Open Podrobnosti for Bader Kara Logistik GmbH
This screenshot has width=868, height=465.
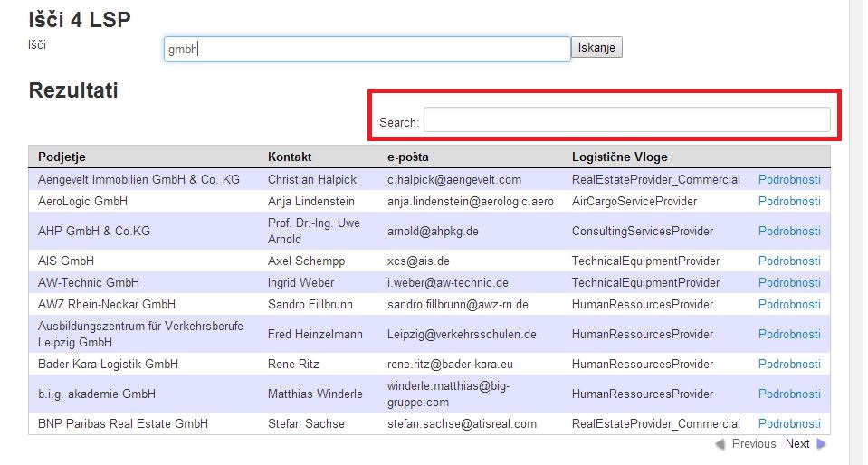pyautogui.click(x=789, y=364)
